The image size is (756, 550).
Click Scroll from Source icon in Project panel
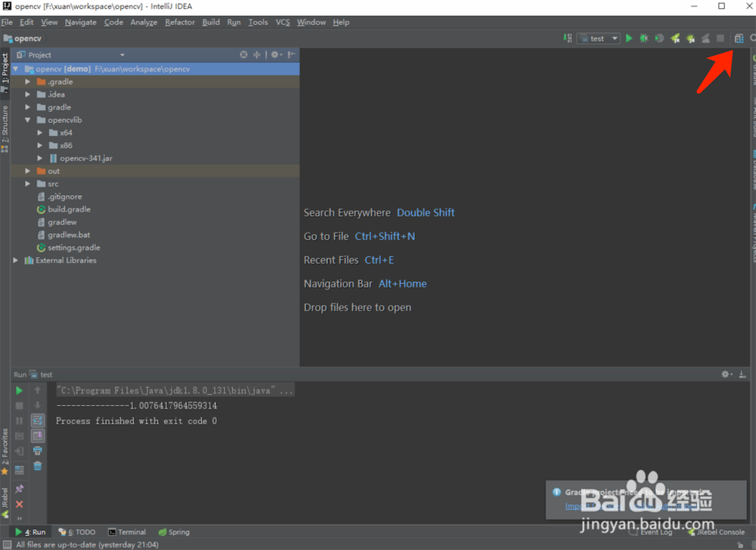(x=243, y=54)
